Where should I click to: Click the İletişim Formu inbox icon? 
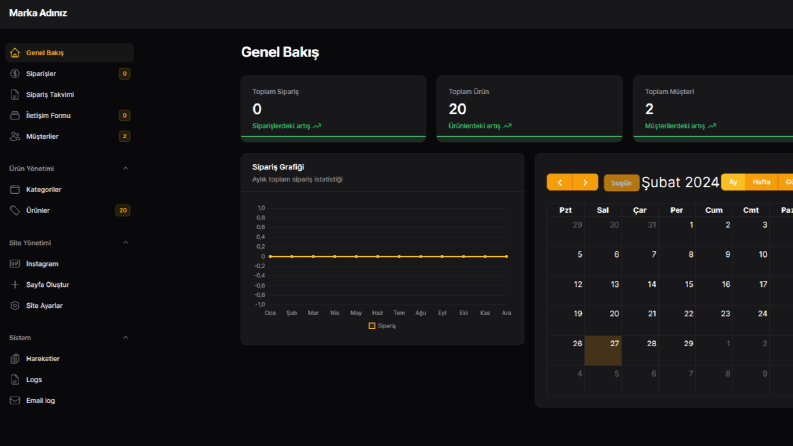[15, 115]
